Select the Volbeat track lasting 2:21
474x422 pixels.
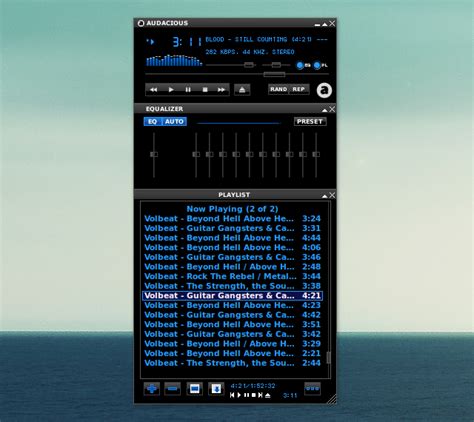(232, 353)
